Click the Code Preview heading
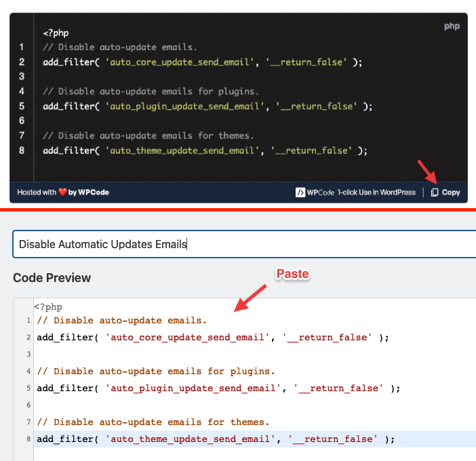The image size is (476, 461). [52, 278]
